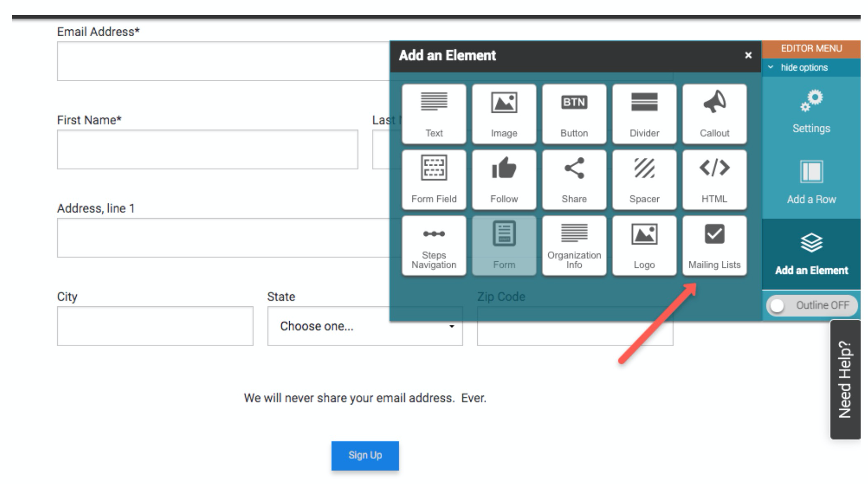Insert the Share element
868x484 pixels.
[574, 180]
